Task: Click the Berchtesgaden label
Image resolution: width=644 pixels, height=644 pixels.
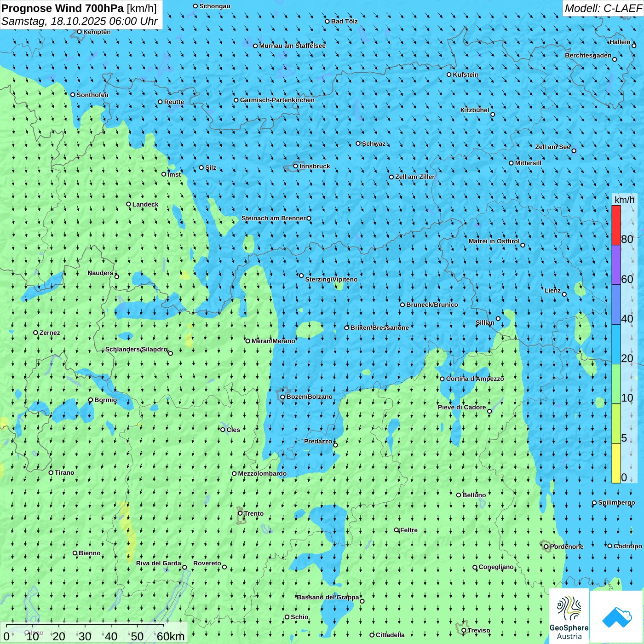Action: [x=588, y=55]
